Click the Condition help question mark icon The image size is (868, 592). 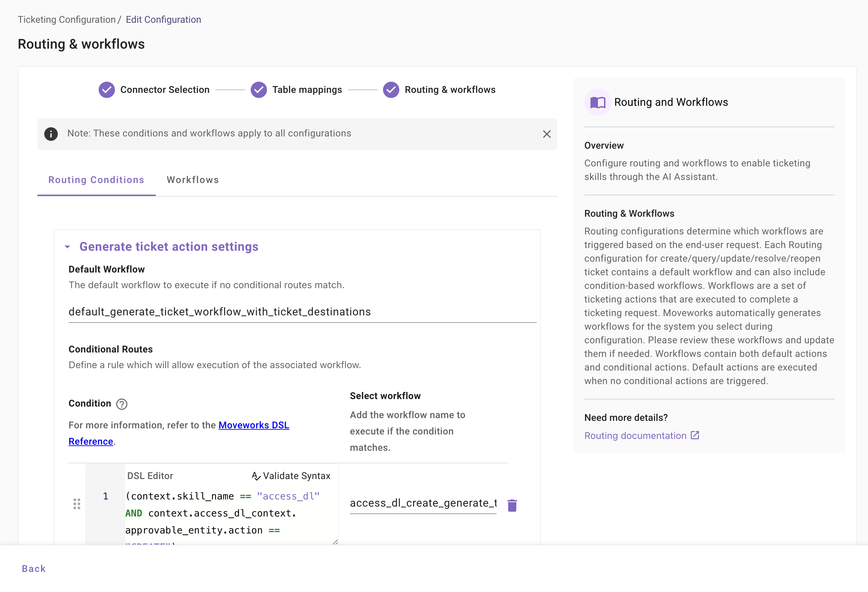click(x=121, y=404)
